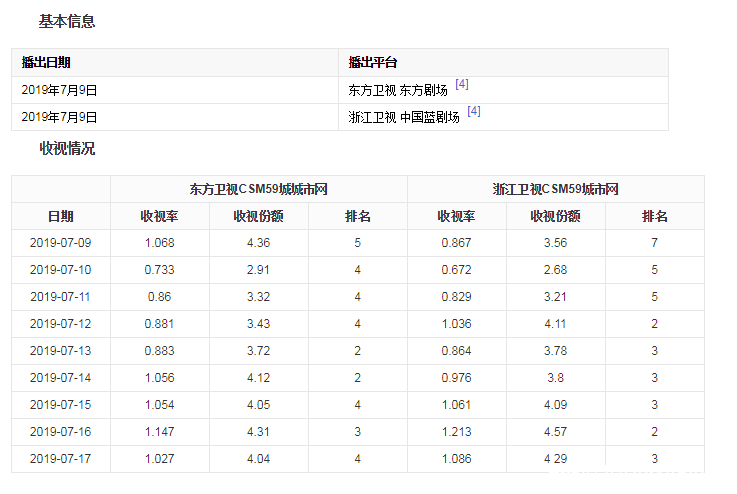Select the 浙江卫视 中国蓝剧场 platform text
The width and height of the screenshot is (737, 494).
(404, 117)
